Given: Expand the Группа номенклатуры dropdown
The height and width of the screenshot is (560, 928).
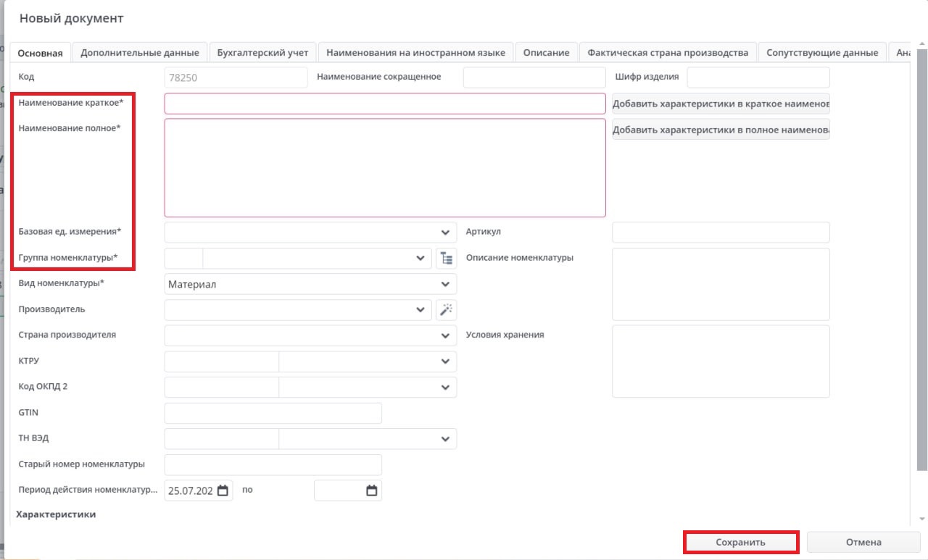Looking at the screenshot, I should click(420, 259).
